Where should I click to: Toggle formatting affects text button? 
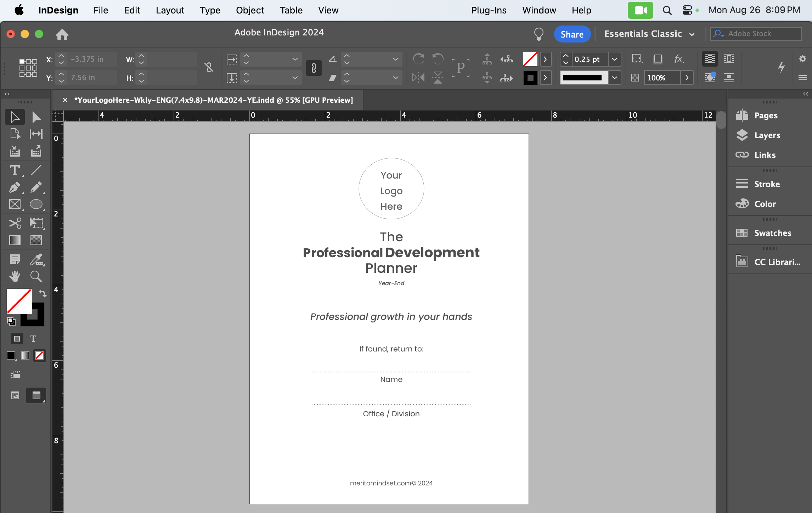(33, 339)
